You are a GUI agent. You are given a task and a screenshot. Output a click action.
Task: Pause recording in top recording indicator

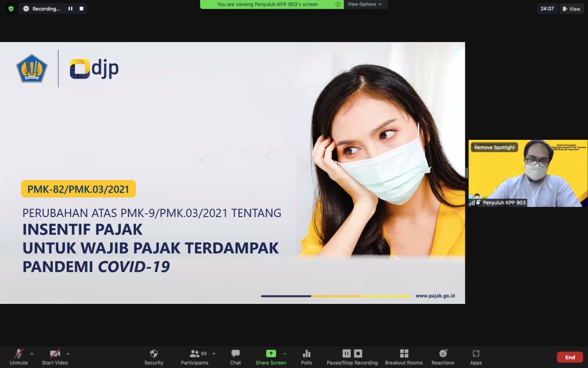(70, 9)
